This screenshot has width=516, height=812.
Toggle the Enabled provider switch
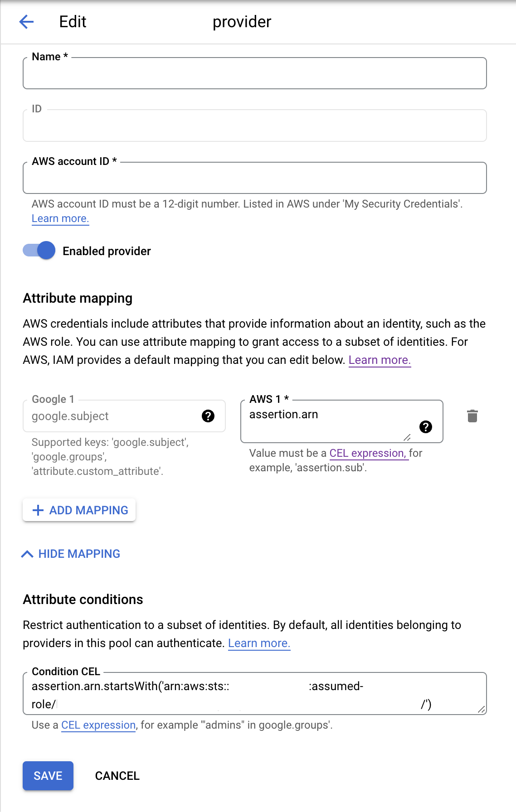click(39, 251)
